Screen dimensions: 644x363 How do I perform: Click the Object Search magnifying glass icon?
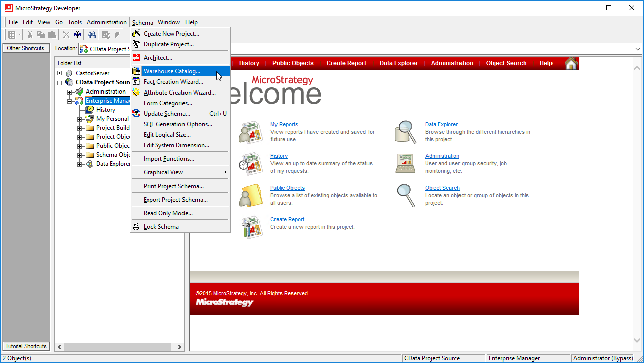tap(405, 196)
